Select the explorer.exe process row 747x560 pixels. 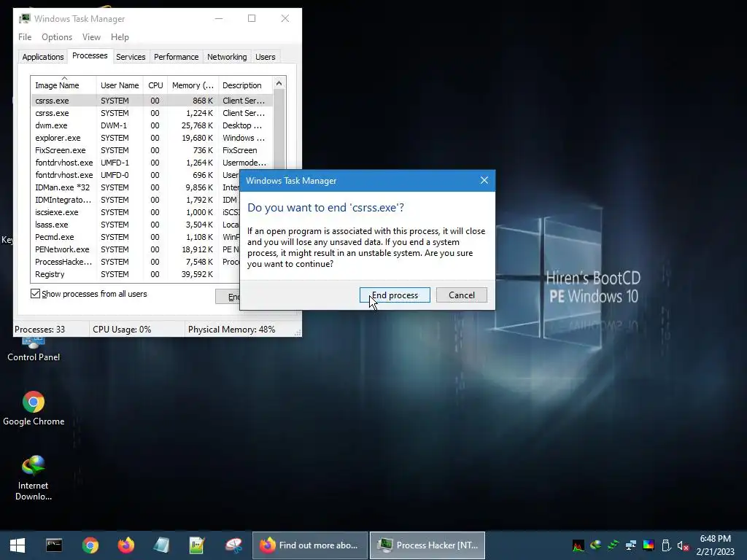pyautogui.click(x=152, y=138)
